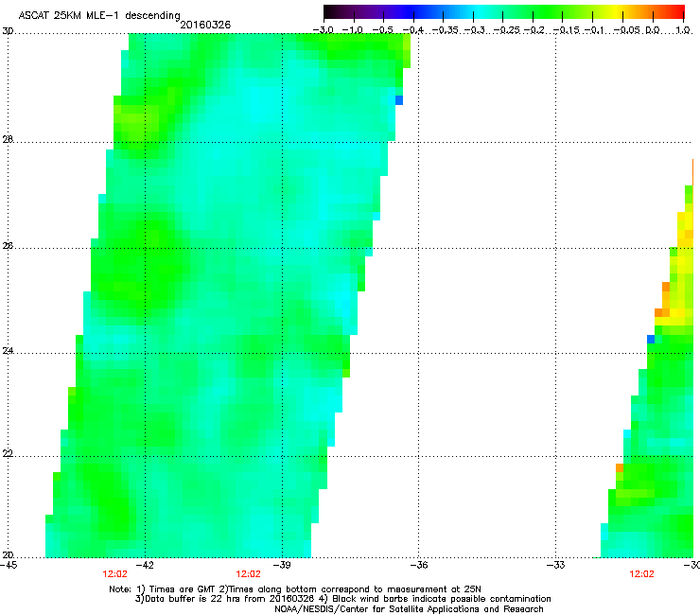Click the isolated blue pixel on the left swath's edge

399,100
